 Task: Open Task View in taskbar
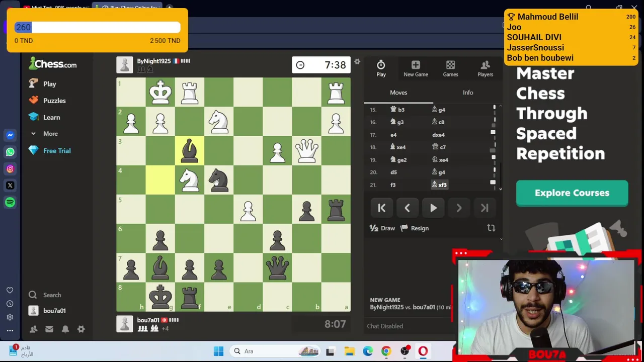pos(330,351)
